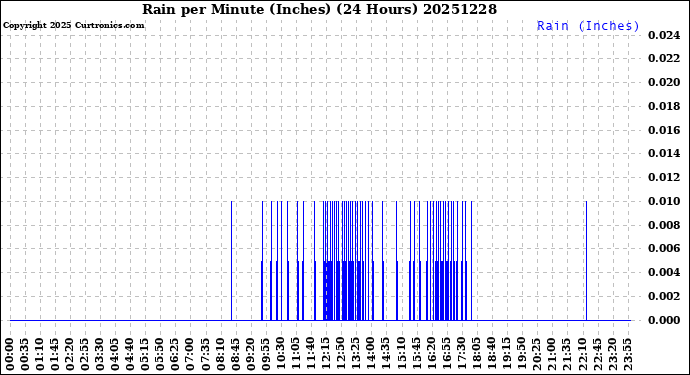Click the 04:05 time axis label
Viewport: 690px width, 375px height.
point(115,355)
